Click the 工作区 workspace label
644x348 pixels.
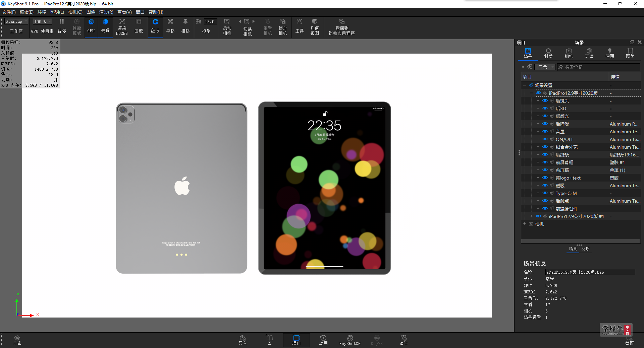click(16, 31)
